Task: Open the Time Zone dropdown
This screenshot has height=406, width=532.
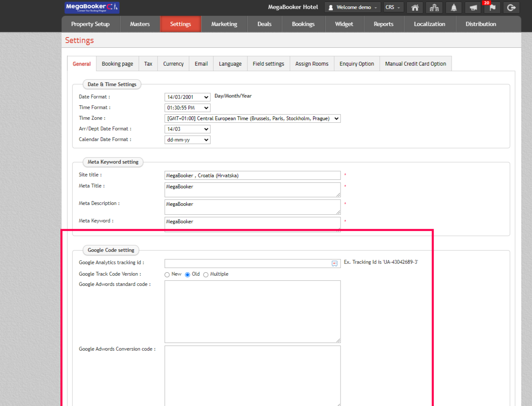Action: pos(252,118)
